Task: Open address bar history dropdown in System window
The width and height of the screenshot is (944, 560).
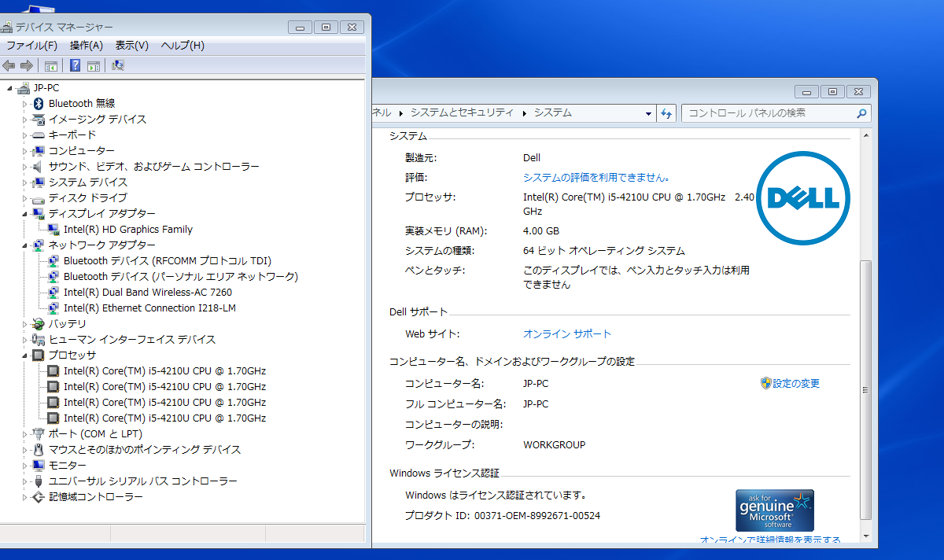Action: point(649,113)
